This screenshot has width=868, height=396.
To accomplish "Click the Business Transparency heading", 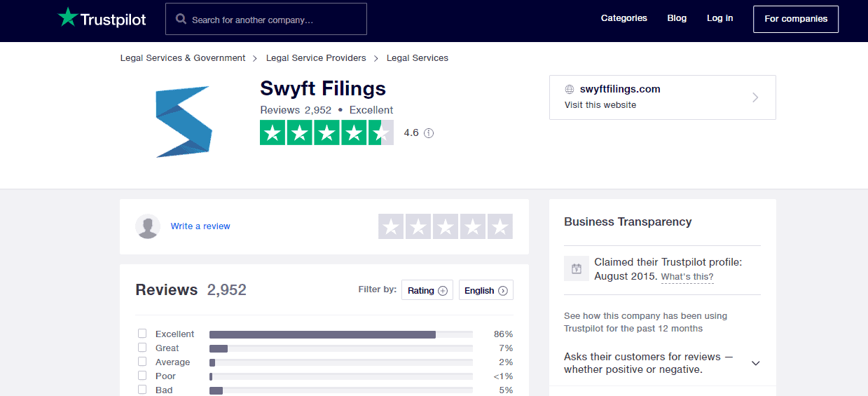I will [x=628, y=222].
